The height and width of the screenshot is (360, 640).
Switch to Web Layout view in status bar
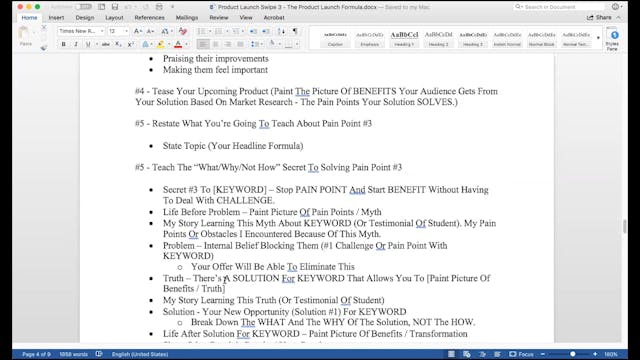pyautogui.click(x=467, y=354)
